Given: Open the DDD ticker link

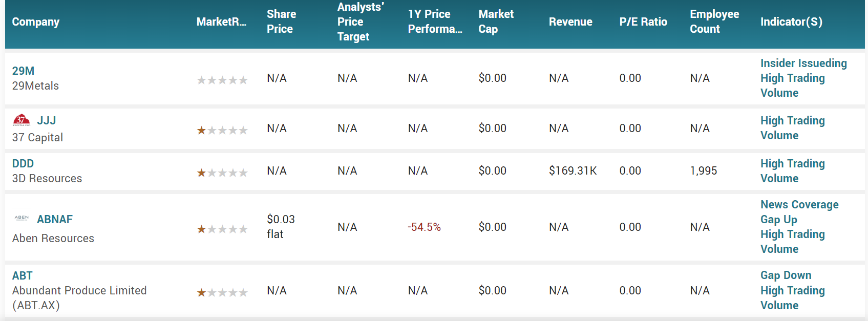Looking at the screenshot, I should click(x=23, y=163).
